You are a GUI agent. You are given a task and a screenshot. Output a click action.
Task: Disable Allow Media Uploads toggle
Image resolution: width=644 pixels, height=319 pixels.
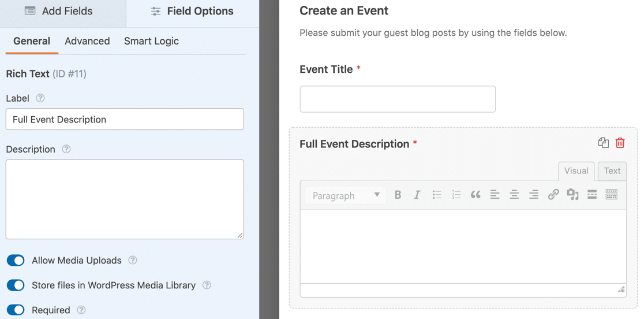tap(16, 260)
